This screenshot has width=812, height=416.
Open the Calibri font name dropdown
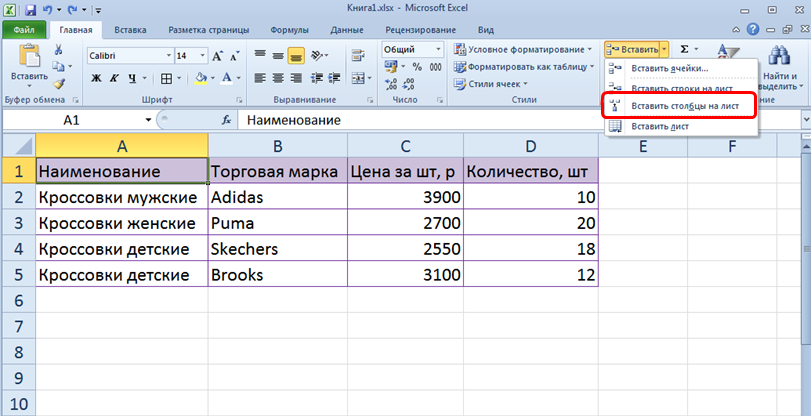pos(166,56)
